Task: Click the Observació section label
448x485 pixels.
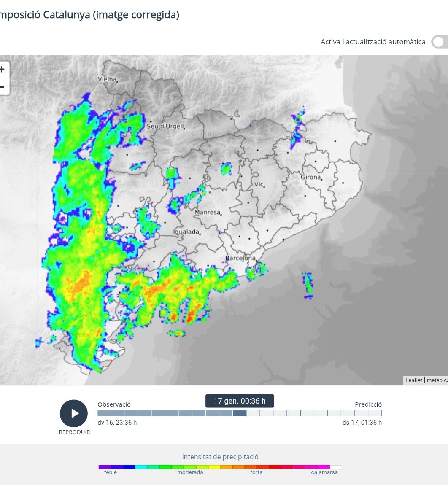Action: coord(113,404)
